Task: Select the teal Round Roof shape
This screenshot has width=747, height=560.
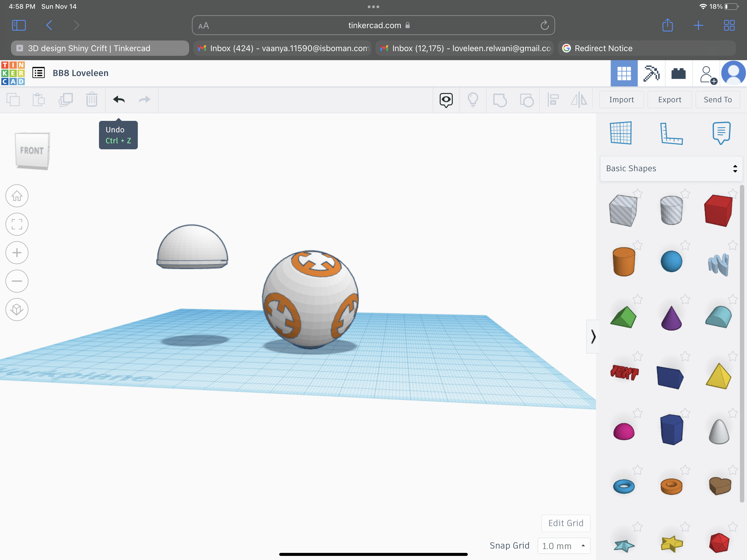Action: click(x=719, y=317)
